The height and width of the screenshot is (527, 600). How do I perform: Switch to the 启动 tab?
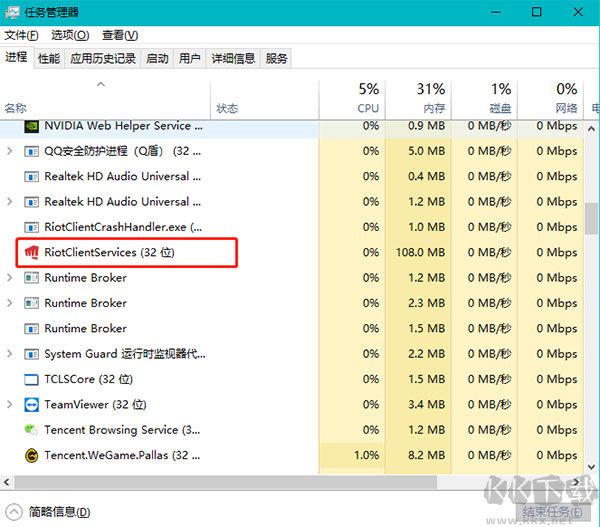[157, 59]
